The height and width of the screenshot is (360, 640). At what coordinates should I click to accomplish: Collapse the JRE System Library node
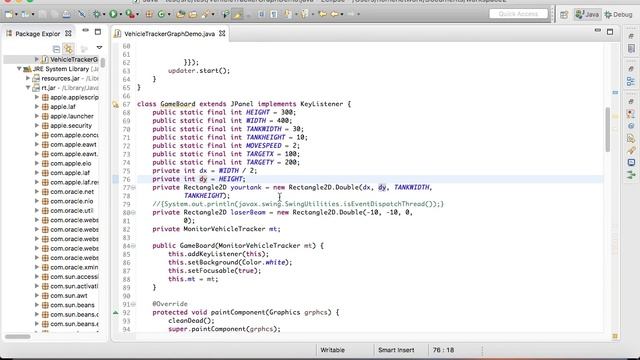pyautogui.click(x=19, y=69)
